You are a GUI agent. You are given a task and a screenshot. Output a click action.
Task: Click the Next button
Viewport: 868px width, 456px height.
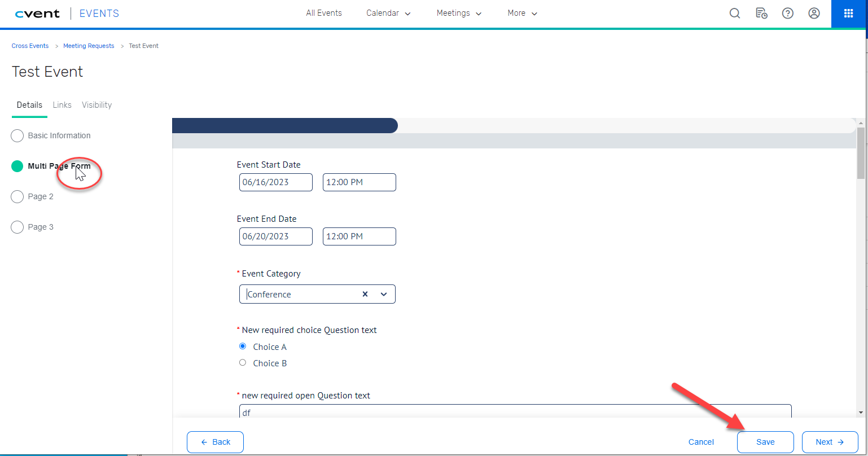click(830, 442)
